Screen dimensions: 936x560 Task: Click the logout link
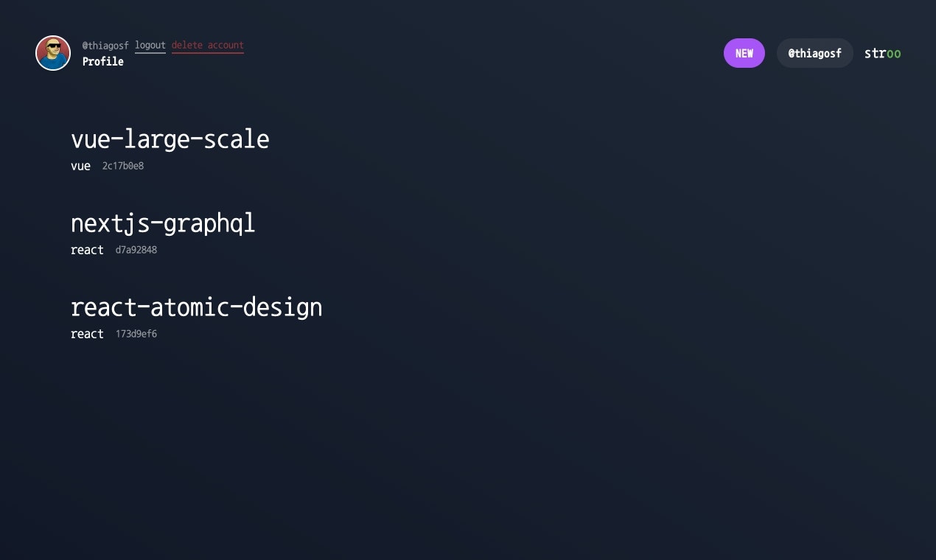(x=150, y=46)
